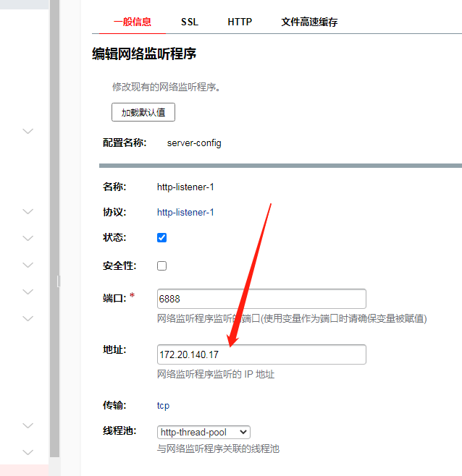Open the 线程池 http-thread-pool dropdown
Screen dimensions: 462x476
coord(203,432)
